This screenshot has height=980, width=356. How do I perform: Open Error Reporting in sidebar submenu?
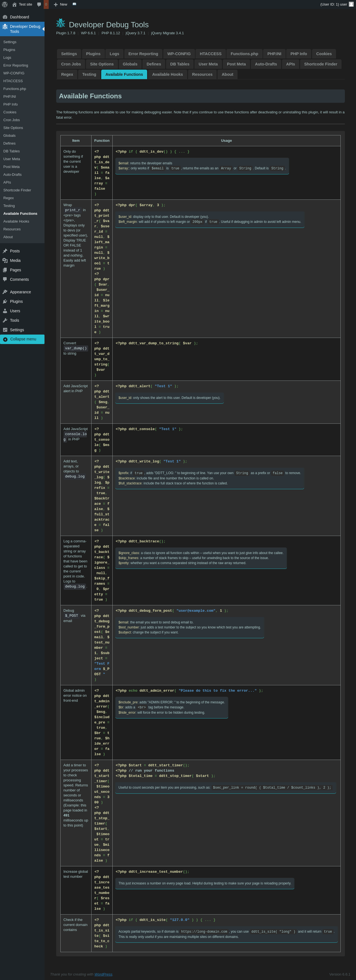(x=16, y=65)
